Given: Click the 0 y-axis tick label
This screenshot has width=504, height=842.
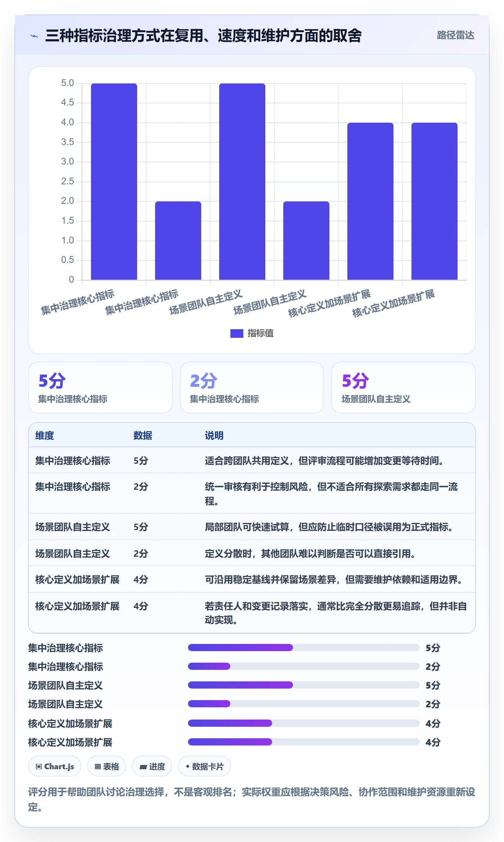Looking at the screenshot, I should (x=71, y=279).
